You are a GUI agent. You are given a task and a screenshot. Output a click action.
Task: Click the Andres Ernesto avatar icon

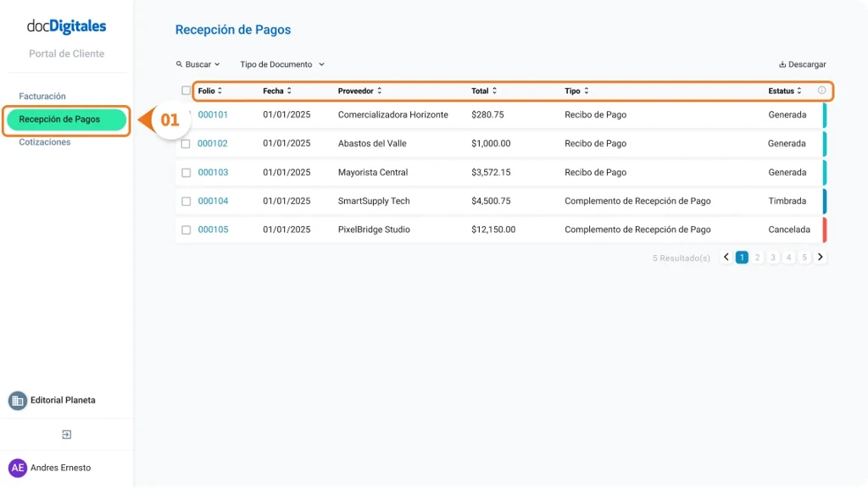point(16,467)
